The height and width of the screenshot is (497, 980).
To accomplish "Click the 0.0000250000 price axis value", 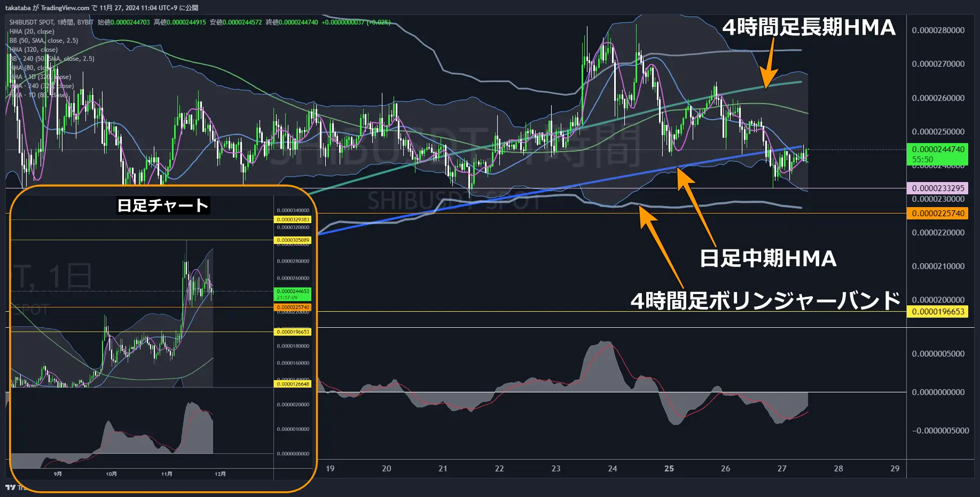I will 938,132.
